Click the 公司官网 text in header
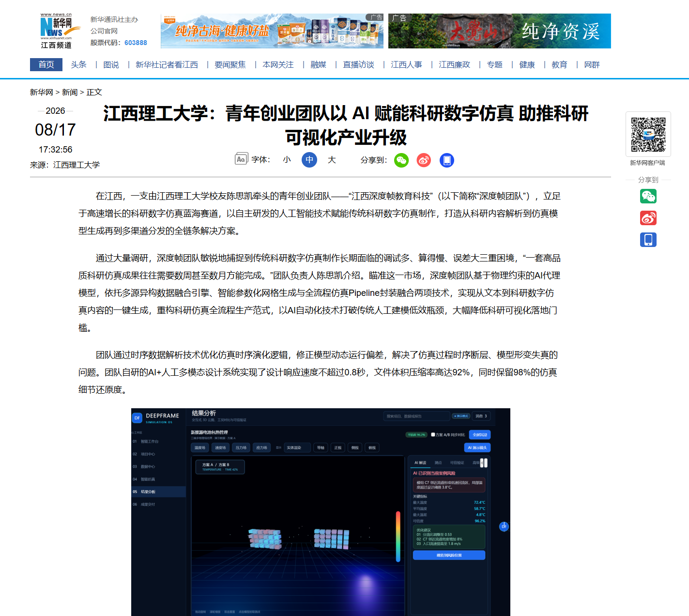The image size is (689, 616). point(104,31)
